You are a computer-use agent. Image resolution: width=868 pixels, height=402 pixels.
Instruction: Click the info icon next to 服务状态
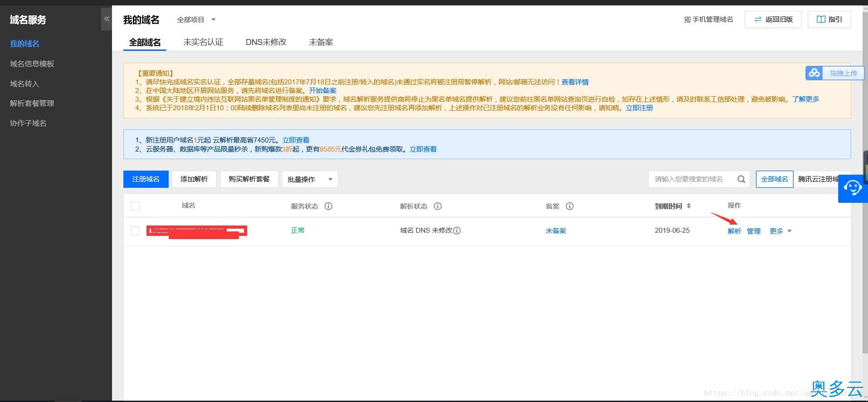tap(328, 206)
